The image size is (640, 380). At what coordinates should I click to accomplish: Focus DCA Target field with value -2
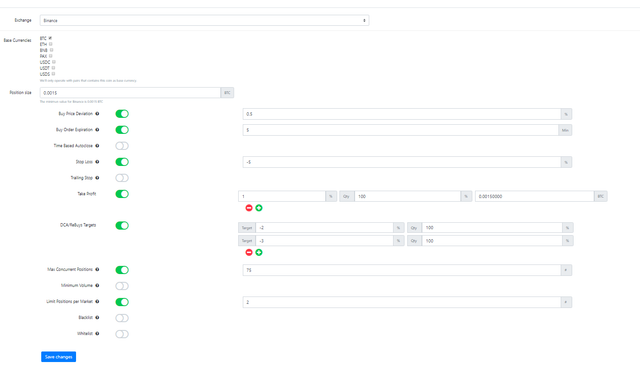(324, 228)
